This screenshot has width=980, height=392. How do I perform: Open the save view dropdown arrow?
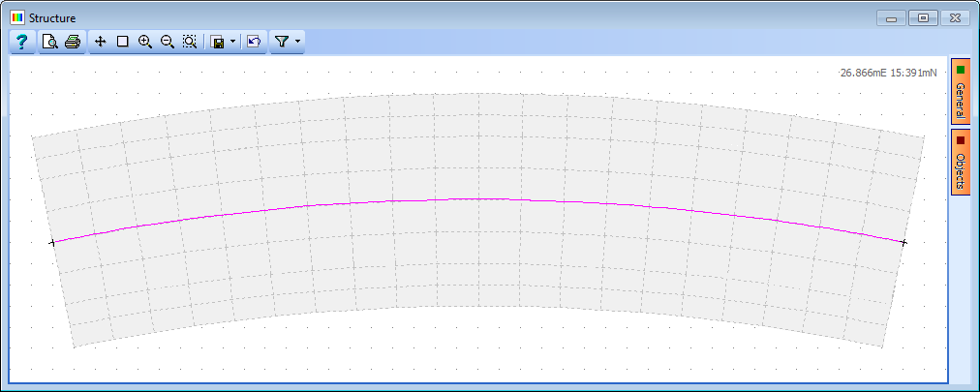click(233, 42)
